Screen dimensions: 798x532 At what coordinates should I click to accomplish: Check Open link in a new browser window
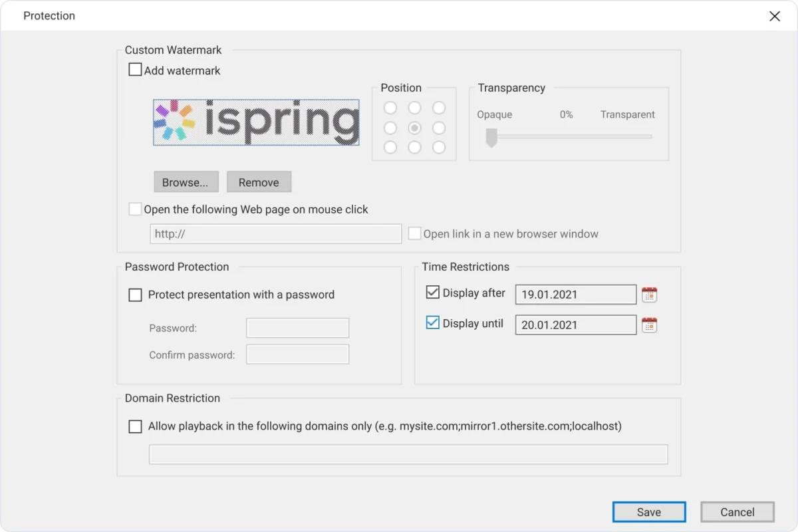click(415, 233)
